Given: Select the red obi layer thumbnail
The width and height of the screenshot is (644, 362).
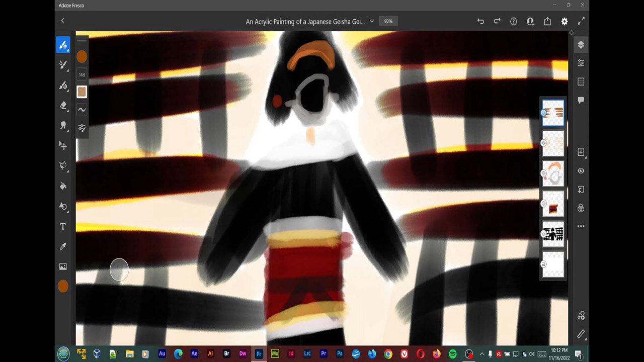Looking at the screenshot, I should [x=553, y=204].
